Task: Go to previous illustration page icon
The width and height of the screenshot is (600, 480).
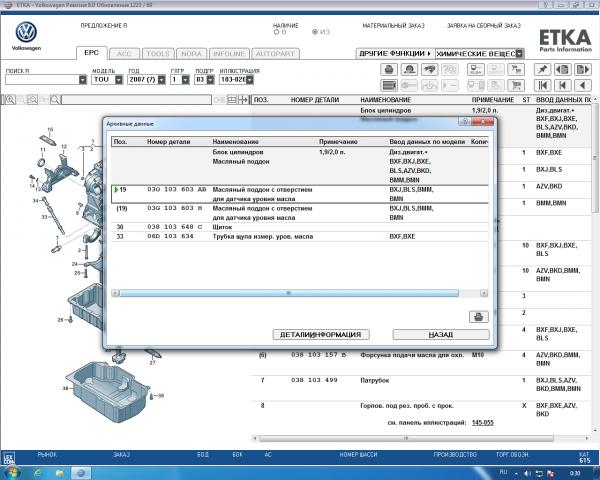Action: pos(562,70)
